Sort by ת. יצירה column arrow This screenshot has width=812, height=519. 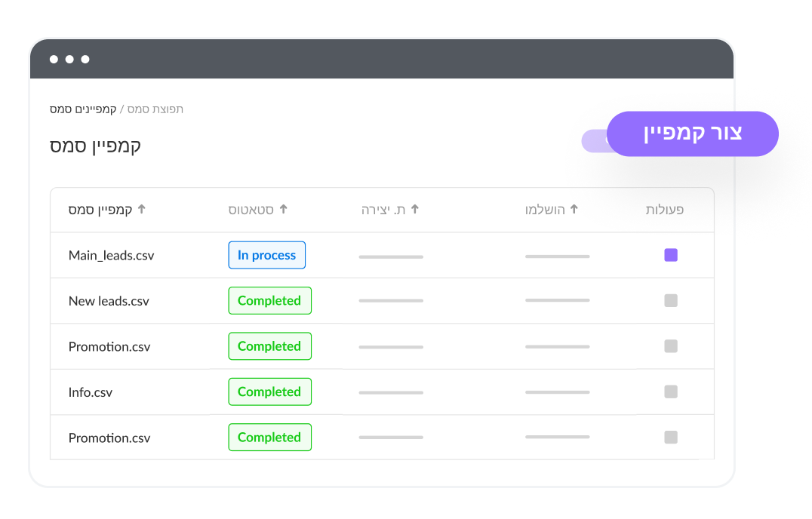tap(415, 209)
